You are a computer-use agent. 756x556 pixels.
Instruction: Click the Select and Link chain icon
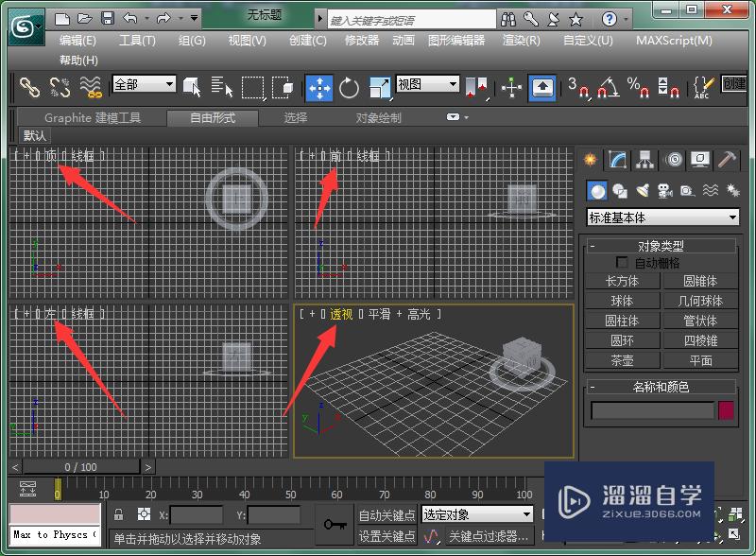30,88
